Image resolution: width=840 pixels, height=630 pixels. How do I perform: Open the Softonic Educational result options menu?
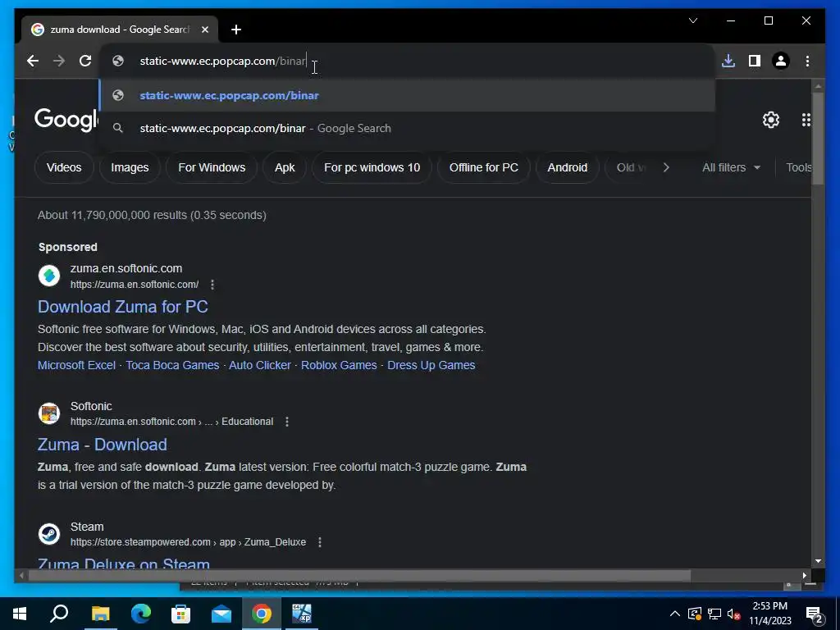point(287,422)
